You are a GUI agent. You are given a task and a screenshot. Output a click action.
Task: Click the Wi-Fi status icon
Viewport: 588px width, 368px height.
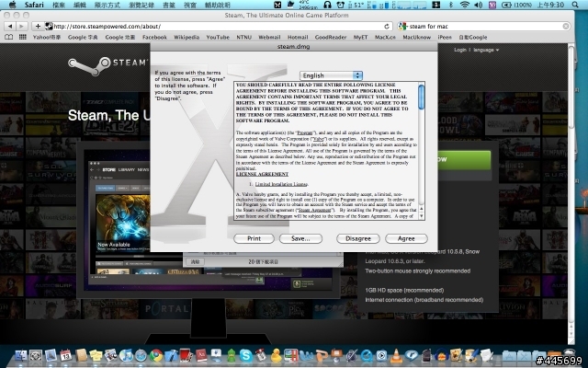(465, 5)
